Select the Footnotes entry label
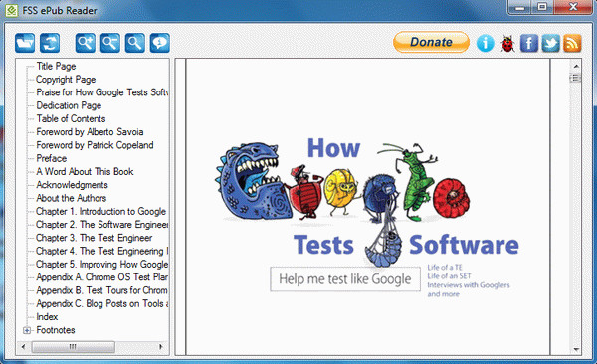This screenshot has height=364, width=597. click(56, 330)
